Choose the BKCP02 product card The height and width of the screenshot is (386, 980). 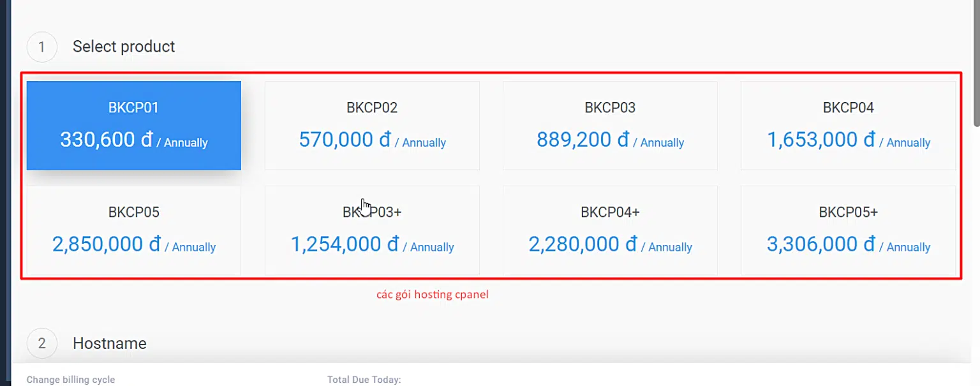[372, 126]
